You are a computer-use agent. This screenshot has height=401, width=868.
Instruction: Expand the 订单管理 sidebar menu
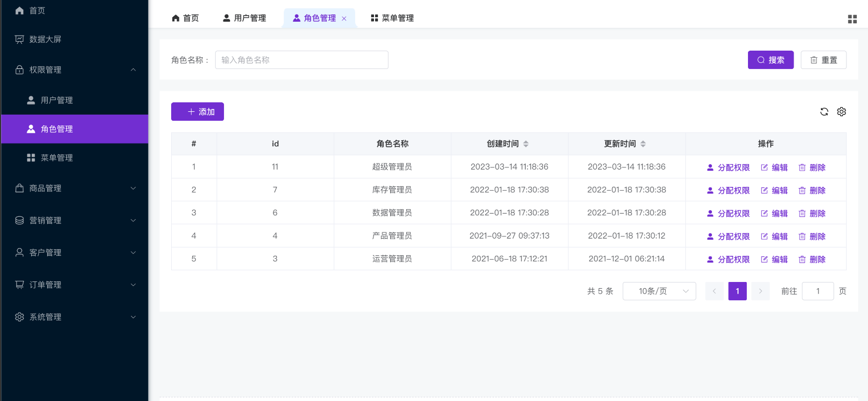(x=74, y=285)
